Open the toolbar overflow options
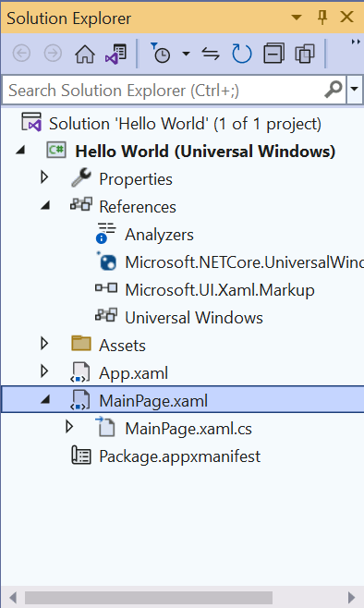The width and height of the screenshot is (364, 608). (x=356, y=42)
